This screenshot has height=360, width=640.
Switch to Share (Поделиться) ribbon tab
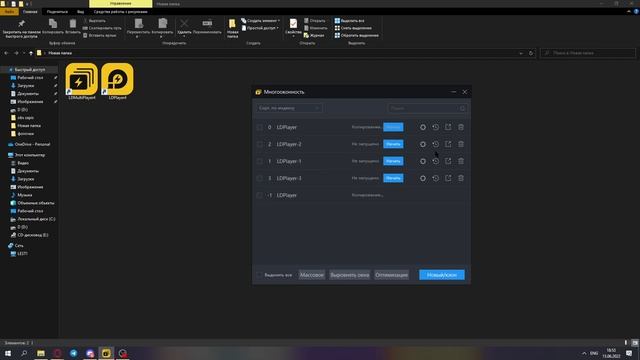tap(57, 11)
